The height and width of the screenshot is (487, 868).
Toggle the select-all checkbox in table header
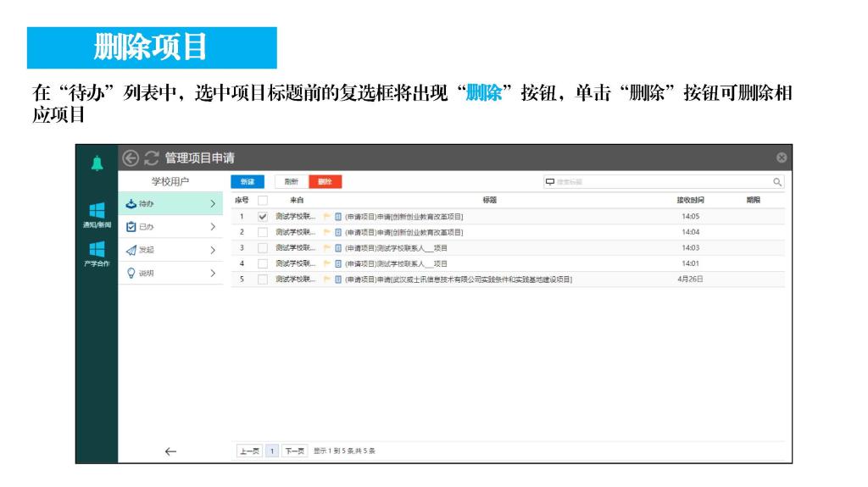coord(263,201)
